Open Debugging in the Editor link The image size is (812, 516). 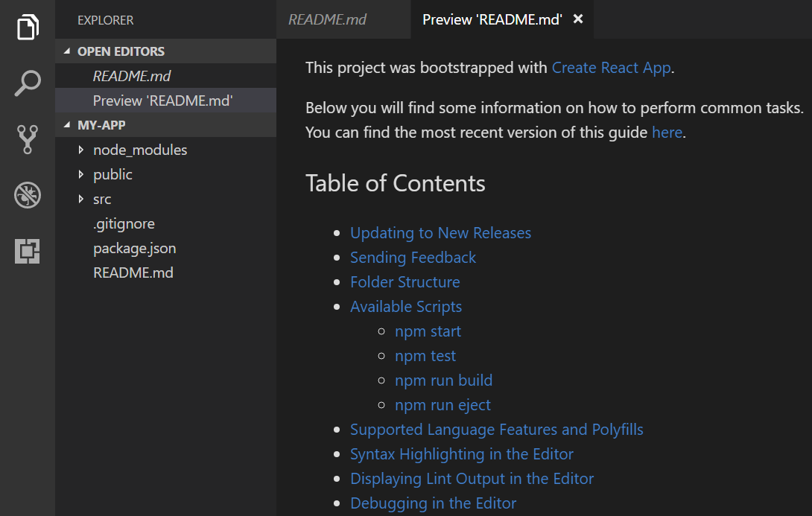(x=434, y=503)
